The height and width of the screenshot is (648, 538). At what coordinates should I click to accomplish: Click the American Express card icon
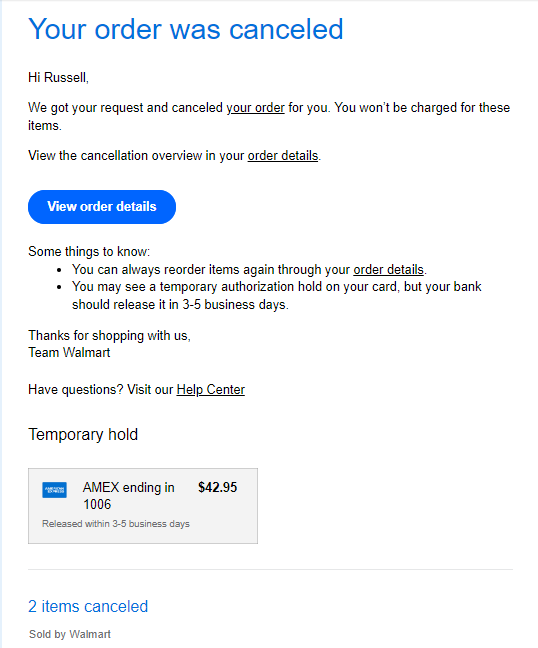click(54, 490)
